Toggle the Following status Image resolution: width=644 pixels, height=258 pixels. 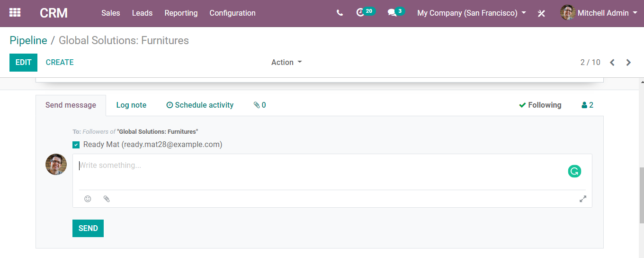(x=540, y=105)
